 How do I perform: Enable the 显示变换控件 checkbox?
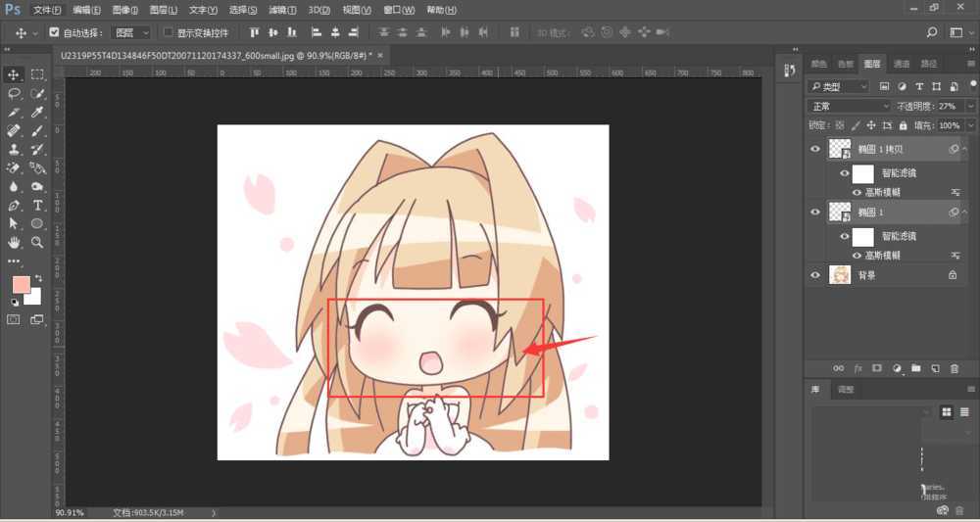[169, 32]
